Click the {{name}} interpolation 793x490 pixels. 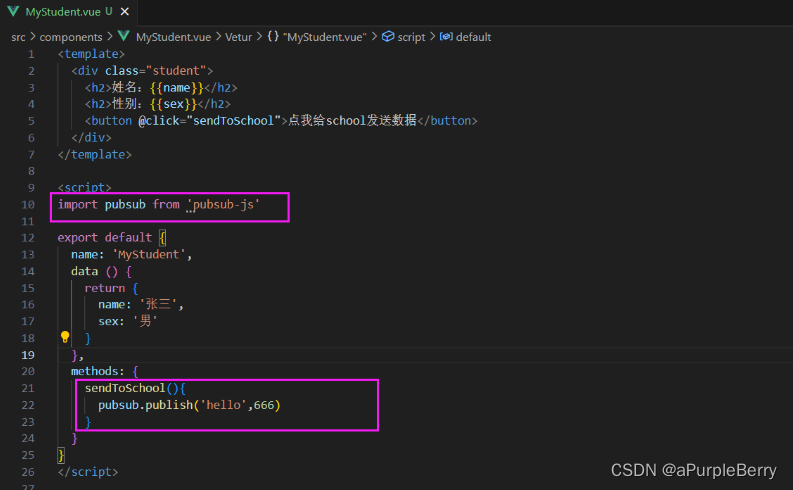(x=177, y=87)
